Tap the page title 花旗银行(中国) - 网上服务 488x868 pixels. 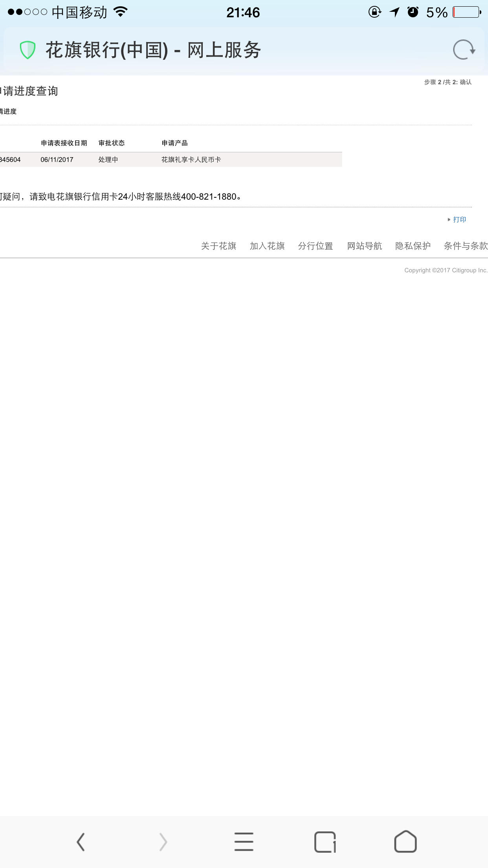(154, 50)
